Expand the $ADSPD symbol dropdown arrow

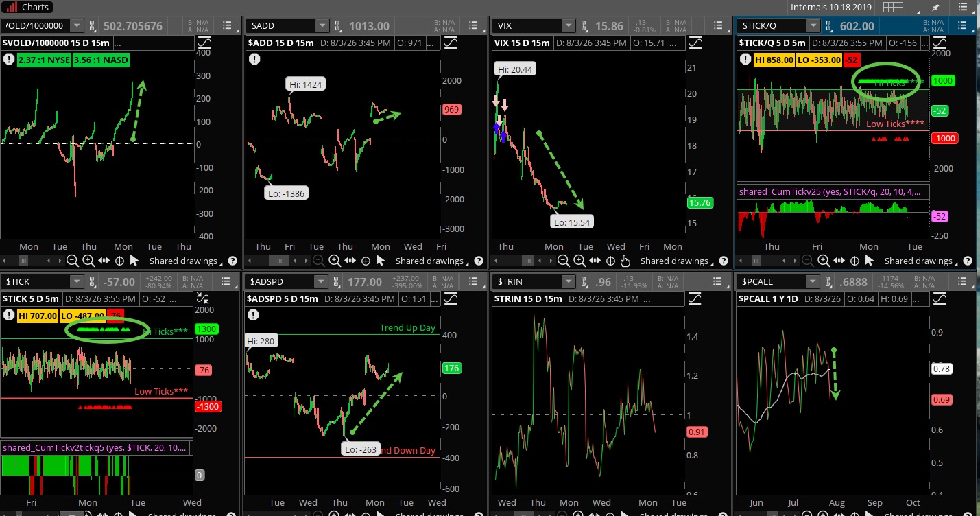[322, 281]
